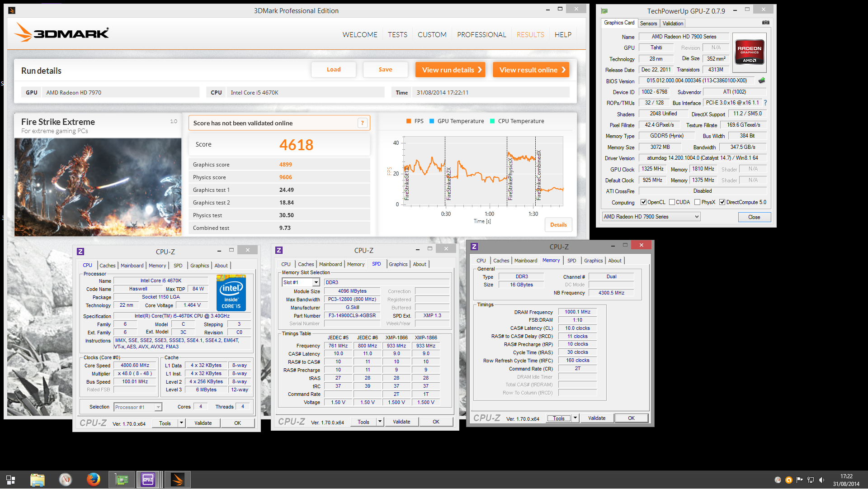Screen dimensions: 868x504
Task: Click the Intel inside Core i5 logo
Action: click(231, 293)
